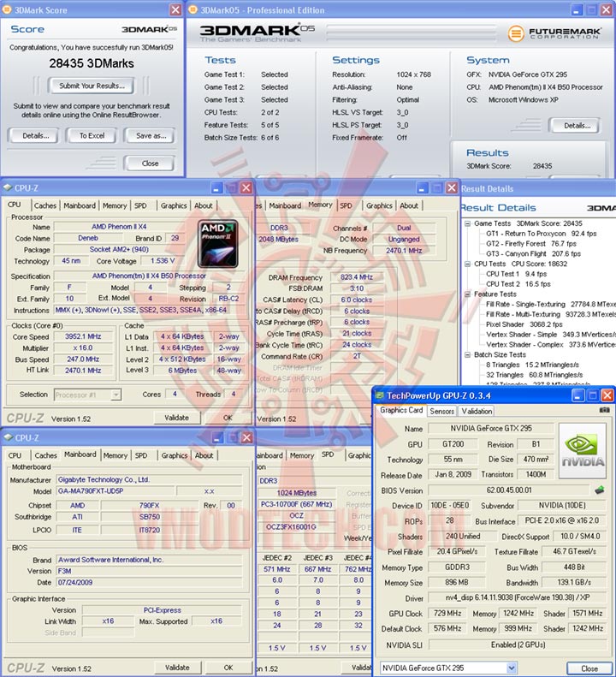This screenshot has height=677, width=616.
Task: Click the 28435 3DMarks score text
Action: pos(92,63)
